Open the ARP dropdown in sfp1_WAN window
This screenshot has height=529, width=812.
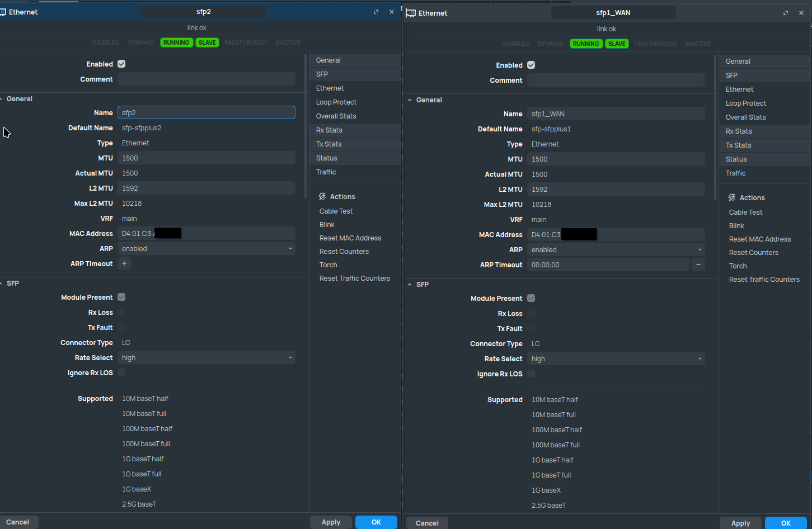(x=616, y=250)
